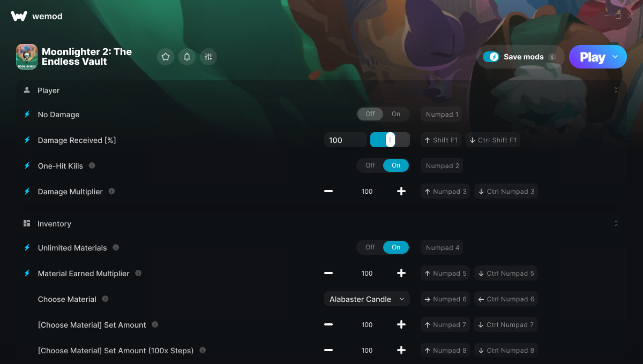Click the Damage Received slider handle
Viewport: 643px width, 364px height.
click(x=391, y=140)
